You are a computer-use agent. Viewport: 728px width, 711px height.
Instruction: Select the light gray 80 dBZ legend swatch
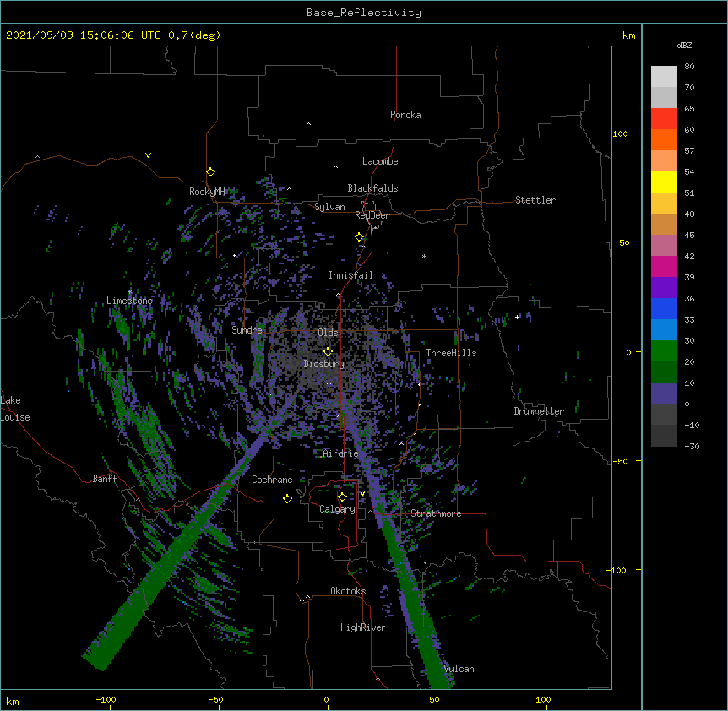[x=664, y=77]
